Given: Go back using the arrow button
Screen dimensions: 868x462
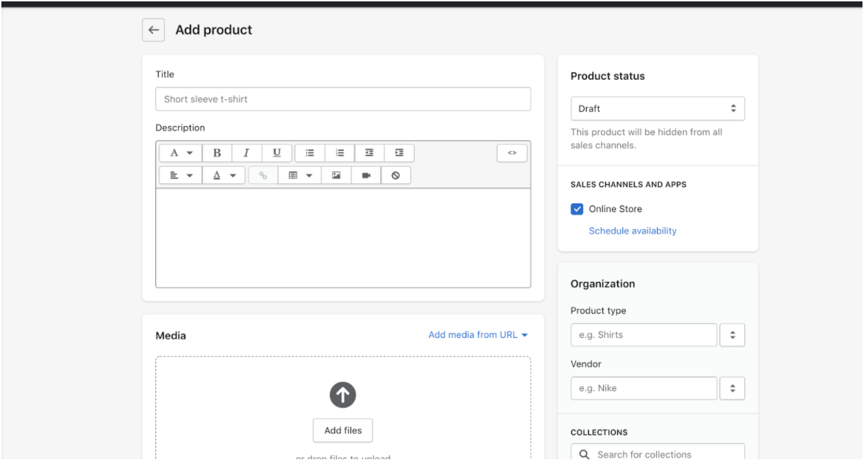Looking at the screenshot, I should click(x=153, y=30).
